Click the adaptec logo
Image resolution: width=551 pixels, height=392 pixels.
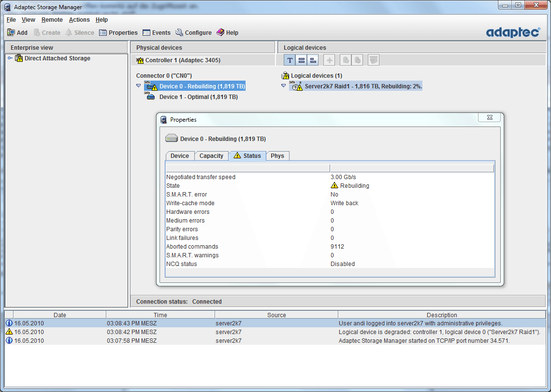(513, 32)
